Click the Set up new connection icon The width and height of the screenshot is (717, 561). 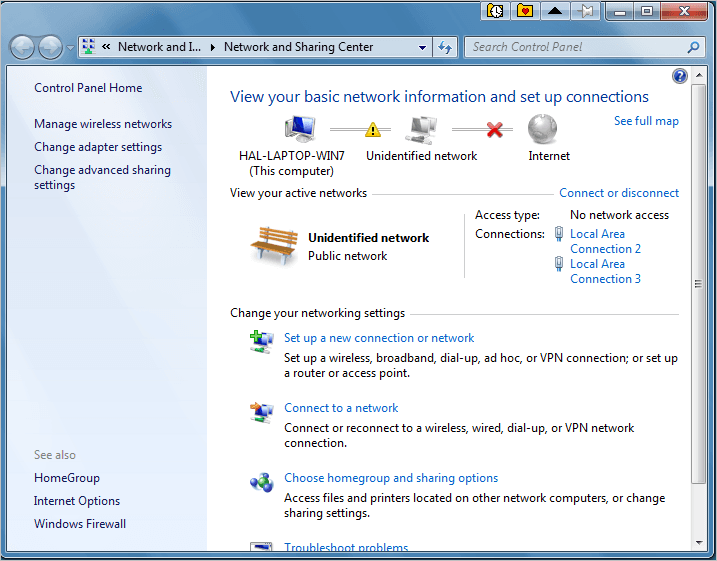pos(261,342)
